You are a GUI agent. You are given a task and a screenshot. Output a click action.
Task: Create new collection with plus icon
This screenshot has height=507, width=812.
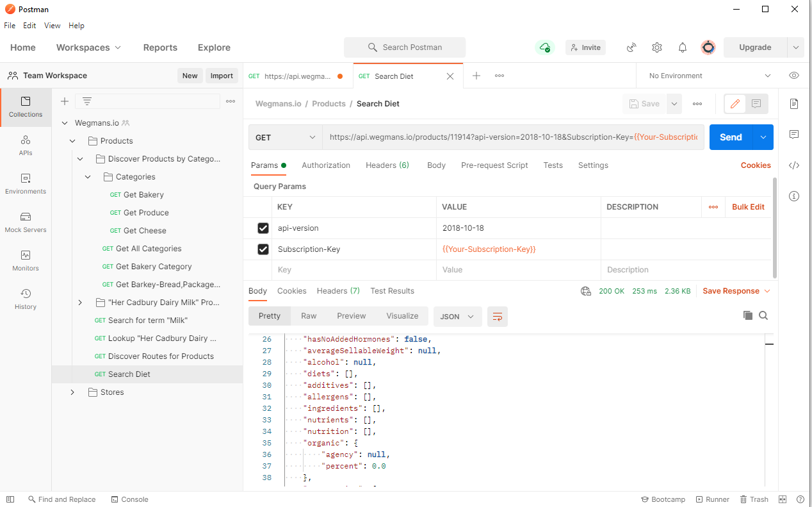(65, 101)
